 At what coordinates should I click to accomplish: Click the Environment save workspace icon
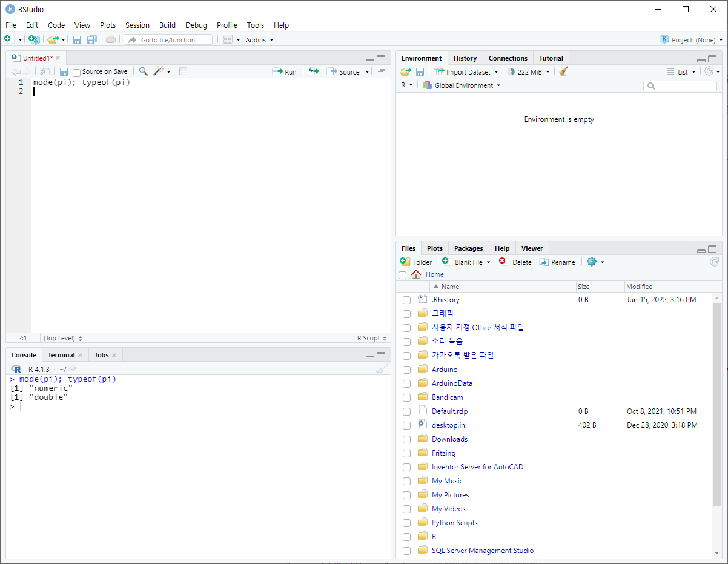click(x=420, y=71)
